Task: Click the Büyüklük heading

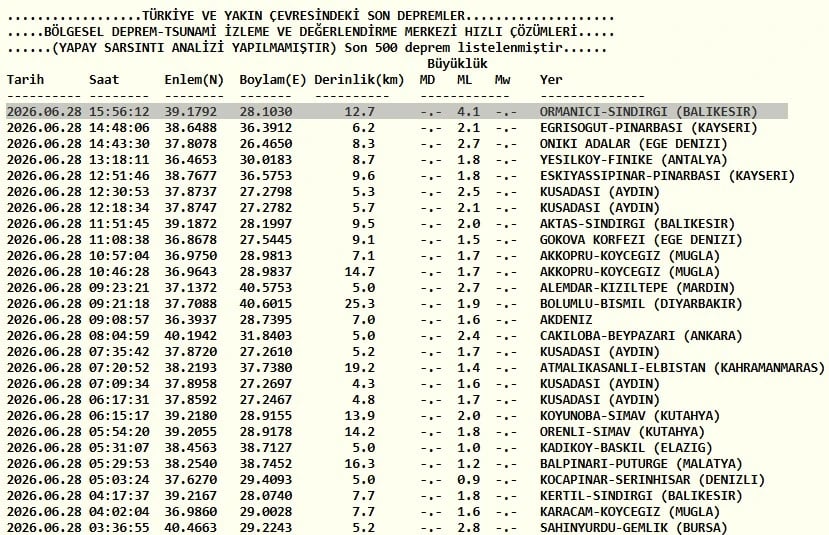Action: (457, 64)
